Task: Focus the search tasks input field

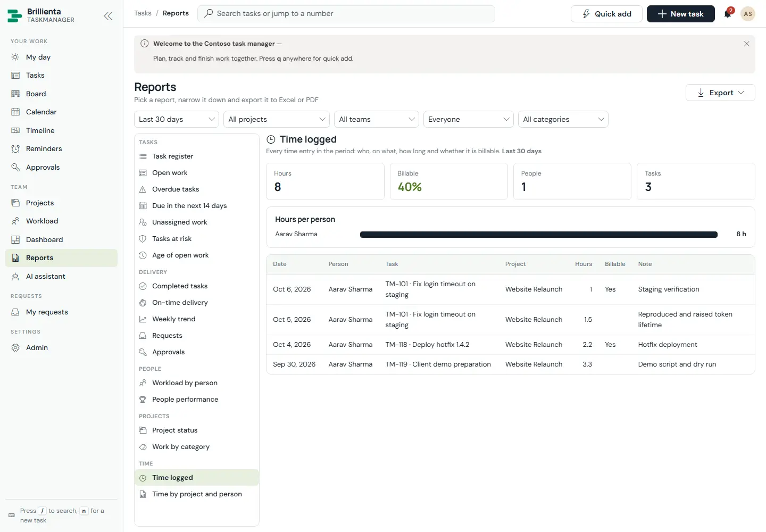Action: [346, 13]
